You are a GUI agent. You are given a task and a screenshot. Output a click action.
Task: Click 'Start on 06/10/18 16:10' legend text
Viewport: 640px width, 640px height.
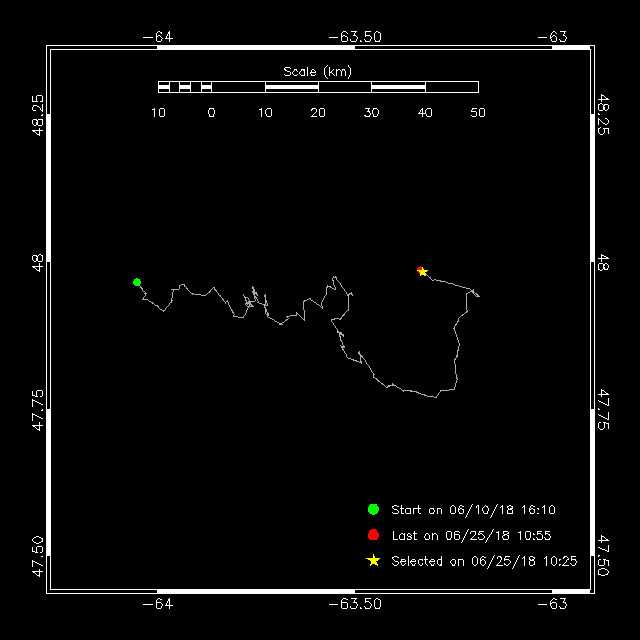(x=473, y=510)
